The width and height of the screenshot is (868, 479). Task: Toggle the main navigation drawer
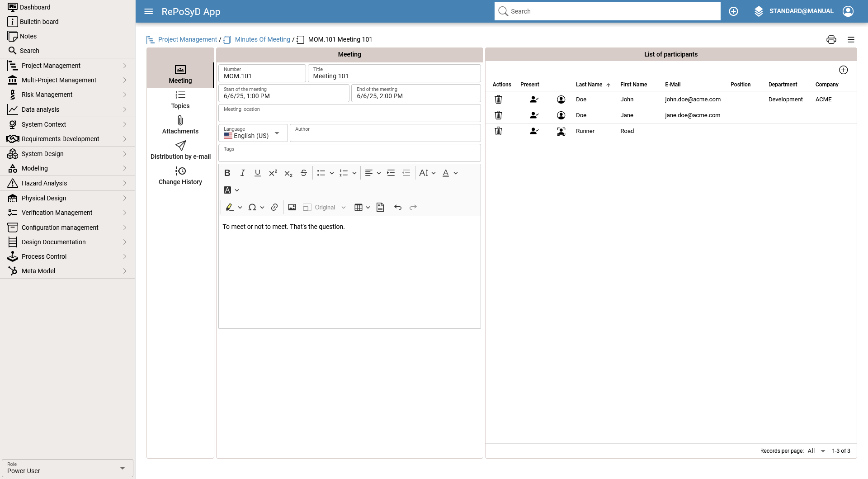149,11
